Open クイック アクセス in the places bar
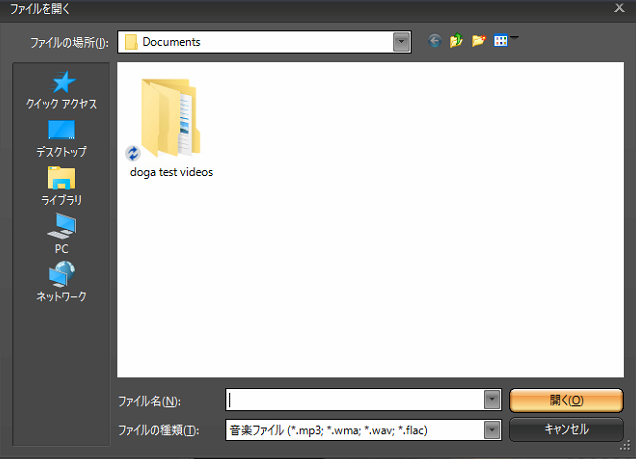This screenshot has height=459, width=636. pos(61,90)
